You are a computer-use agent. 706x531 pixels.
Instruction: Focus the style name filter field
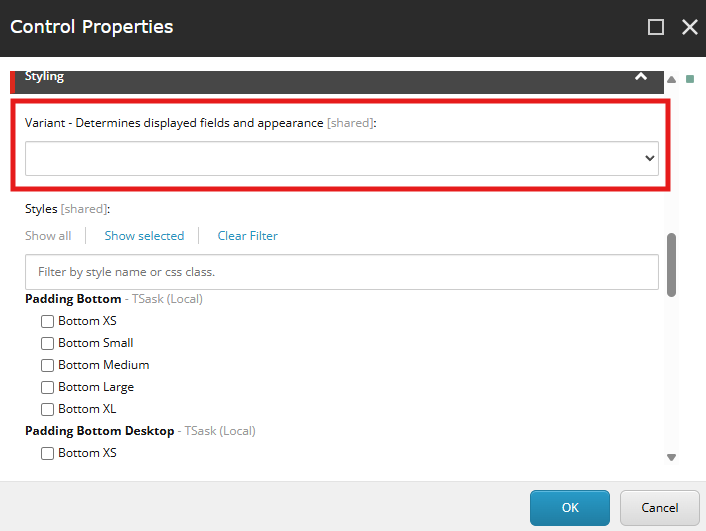pyautogui.click(x=342, y=272)
